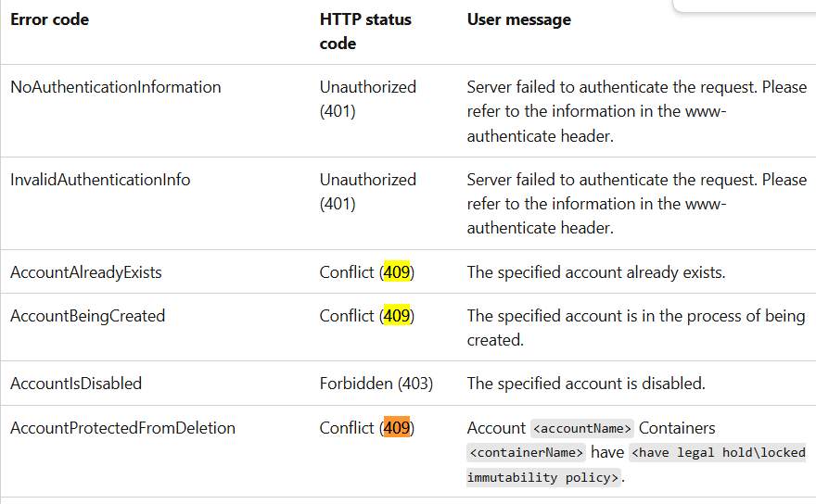This screenshot has height=504, width=816.
Task: Click the highlighted 409 in the AccountBeingCreated row
Action: (397, 316)
